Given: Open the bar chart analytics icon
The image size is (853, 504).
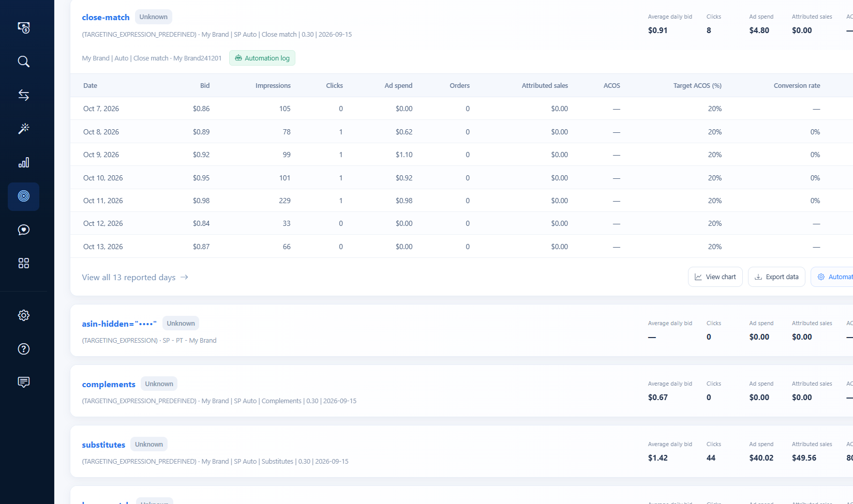Looking at the screenshot, I should [x=24, y=162].
